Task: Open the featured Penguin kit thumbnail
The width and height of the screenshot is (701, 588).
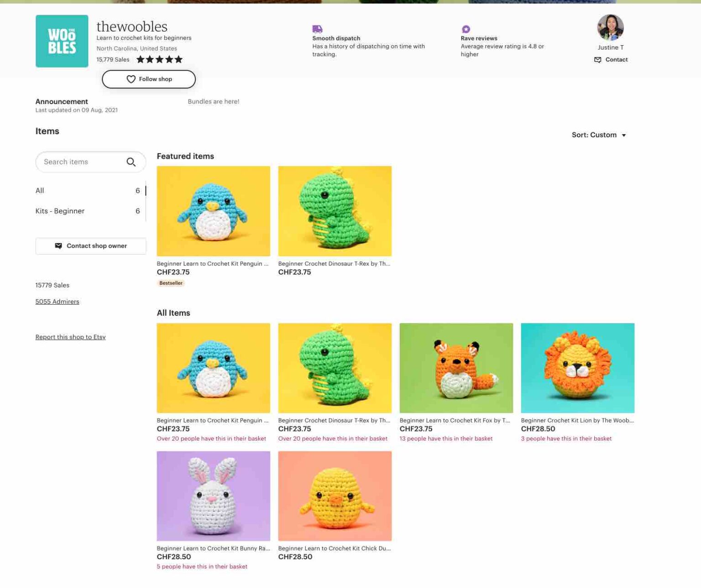Action: click(213, 211)
